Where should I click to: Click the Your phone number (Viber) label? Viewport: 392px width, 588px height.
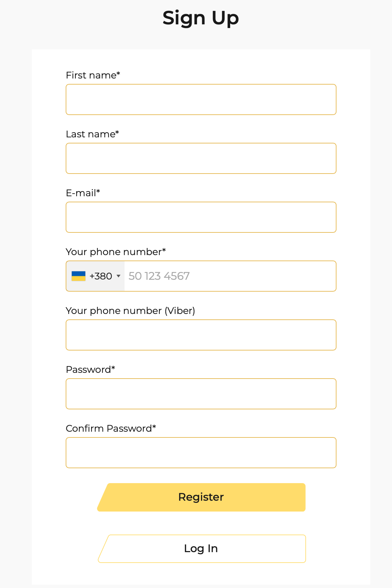click(x=130, y=311)
